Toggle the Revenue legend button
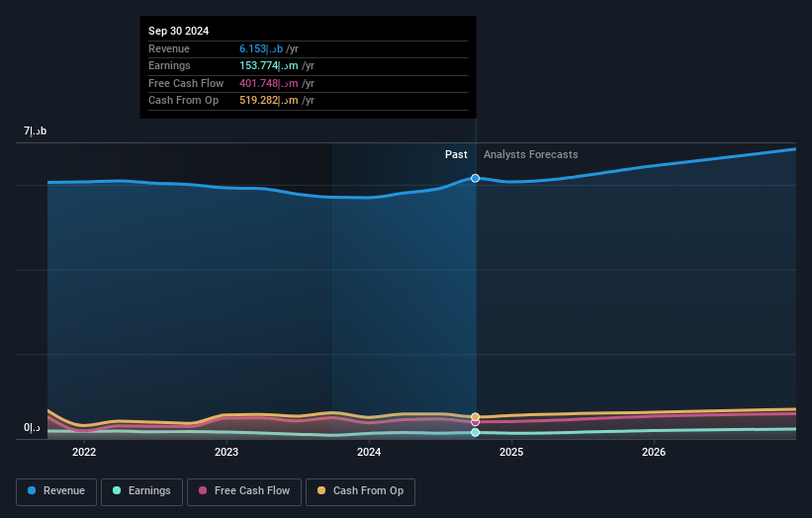This screenshot has height=518, width=812. point(56,491)
